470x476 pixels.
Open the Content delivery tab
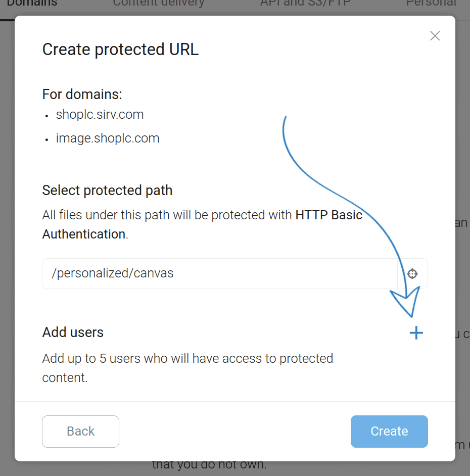click(157, 4)
